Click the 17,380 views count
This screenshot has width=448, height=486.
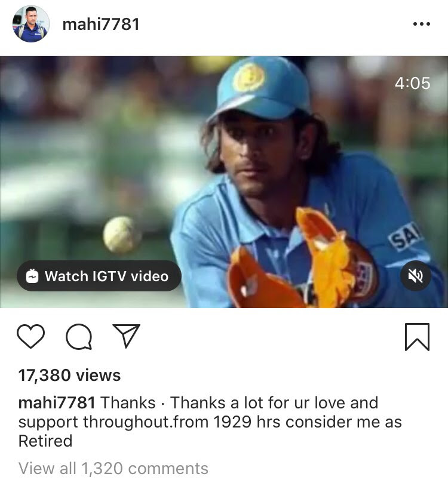tap(69, 376)
